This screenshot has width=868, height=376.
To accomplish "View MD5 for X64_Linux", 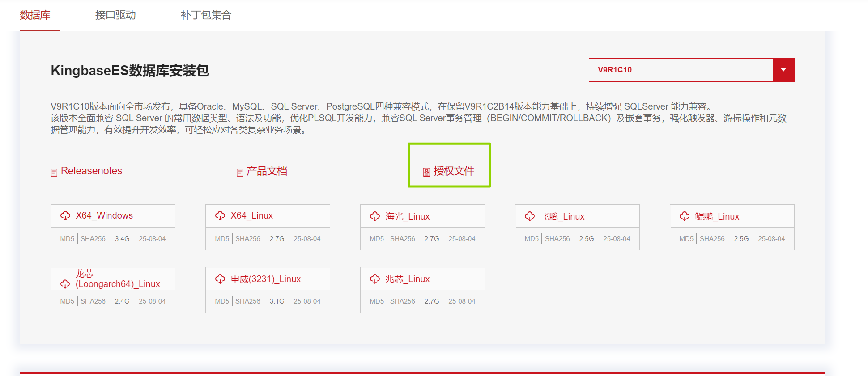I will click(222, 239).
